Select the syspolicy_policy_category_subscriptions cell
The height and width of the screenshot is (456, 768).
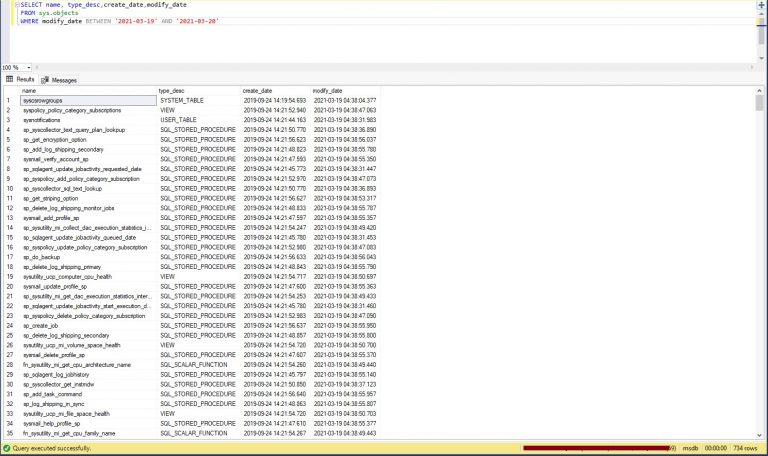coord(88,110)
